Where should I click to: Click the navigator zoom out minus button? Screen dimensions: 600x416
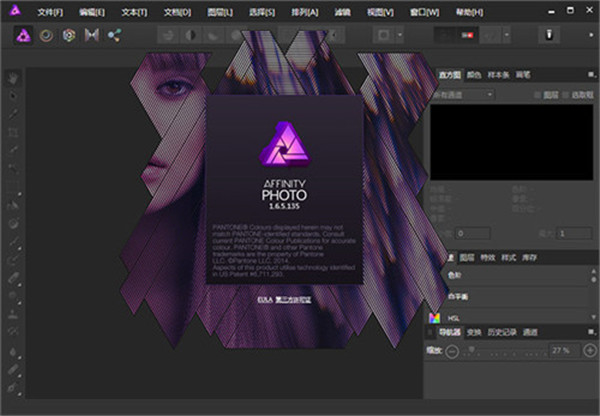pos(452,351)
